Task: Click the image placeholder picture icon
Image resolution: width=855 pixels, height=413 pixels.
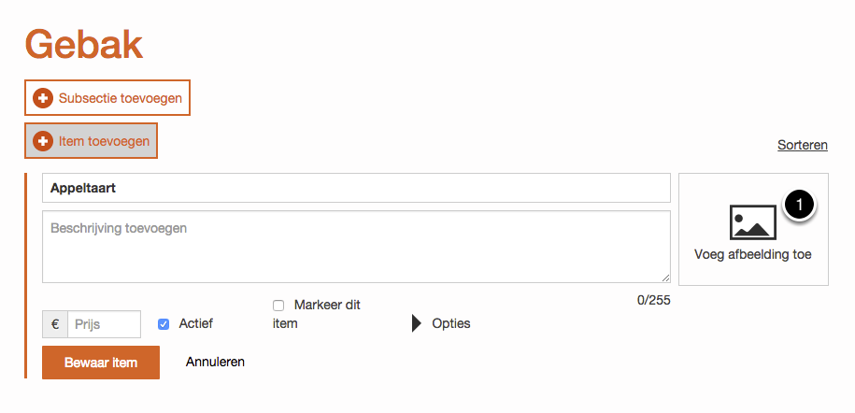Action: pyautogui.click(x=753, y=222)
